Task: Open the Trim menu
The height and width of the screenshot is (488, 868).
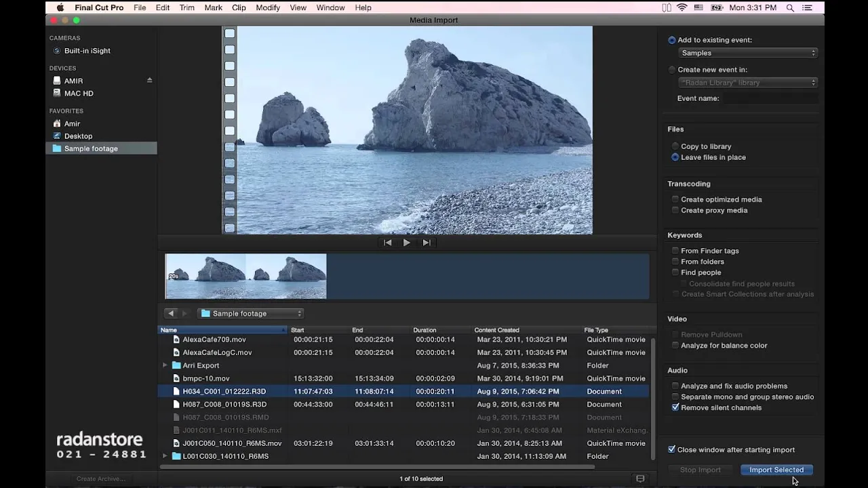Action: tap(187, 7)
